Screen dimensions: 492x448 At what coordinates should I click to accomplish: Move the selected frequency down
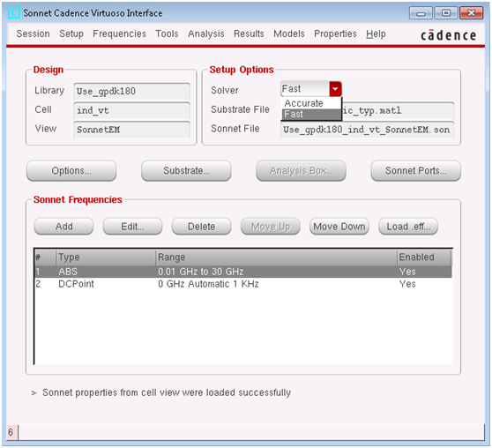(x=339, y=227)
